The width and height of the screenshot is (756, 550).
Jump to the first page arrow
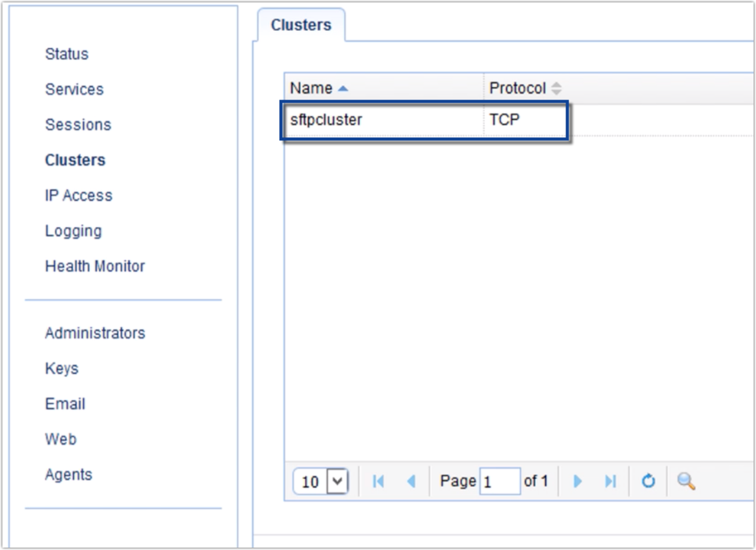[379, 481]
